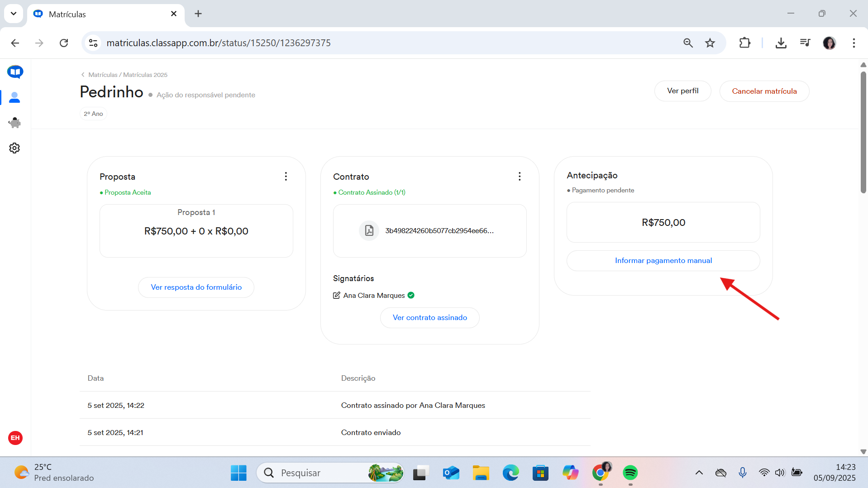This screenshot has height=488, width=868.
Task: Select the Matrículas browser tab
Action: coord(106,14)
